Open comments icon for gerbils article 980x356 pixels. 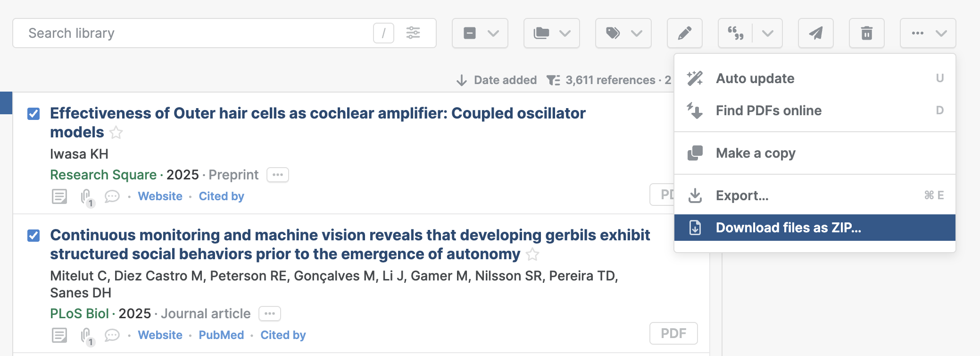tap(112, 335)
